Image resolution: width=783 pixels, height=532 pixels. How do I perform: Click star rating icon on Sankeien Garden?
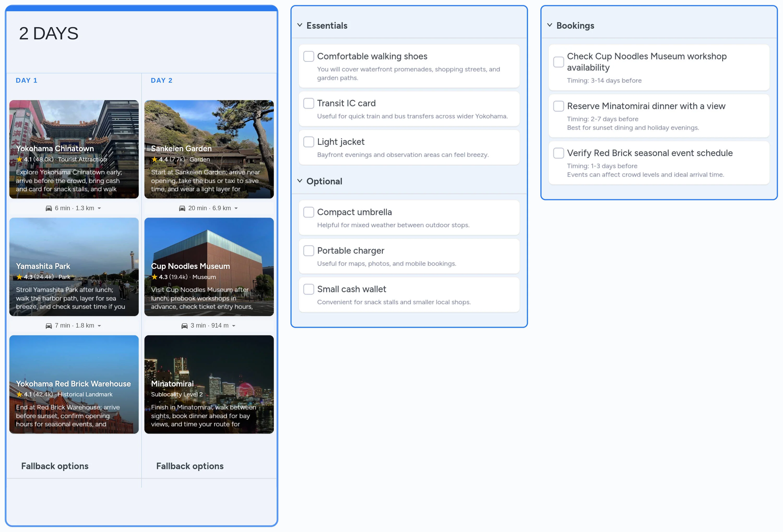pyautogui.click(x=155, y=160)
